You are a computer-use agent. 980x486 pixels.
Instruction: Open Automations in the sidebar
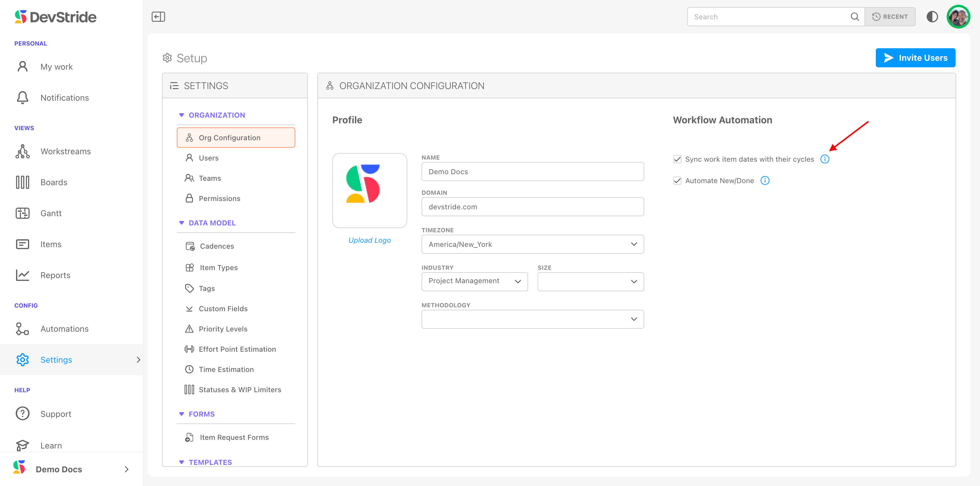(64, 329)
